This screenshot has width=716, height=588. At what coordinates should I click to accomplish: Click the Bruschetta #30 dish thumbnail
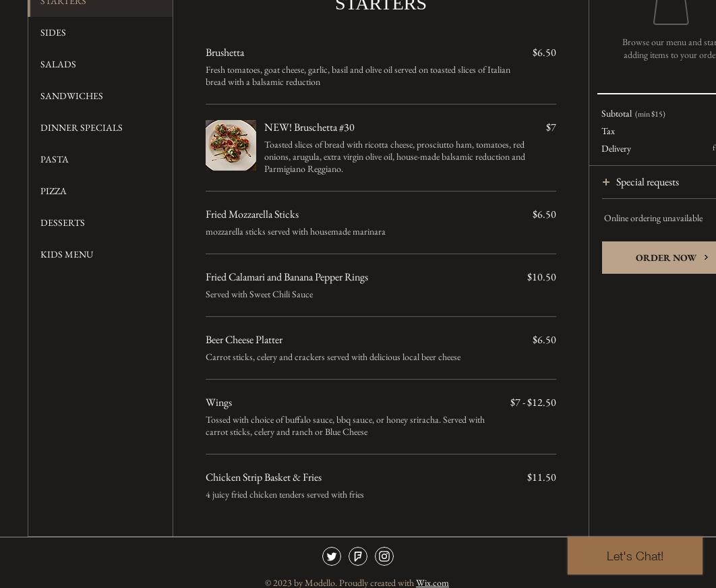click(231, 145)
